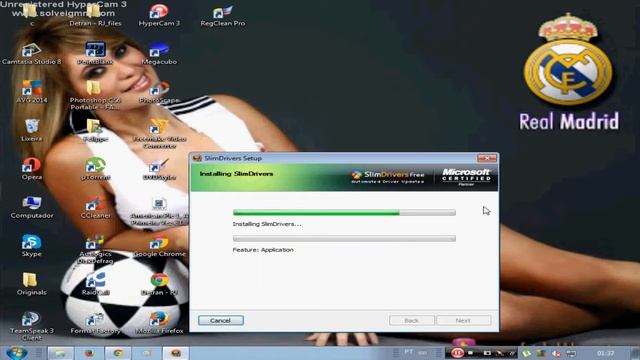This screenshot has height=360, width=640.
Task: Launch the Google Chrome desktop shortcut
Action: (159, 245)
